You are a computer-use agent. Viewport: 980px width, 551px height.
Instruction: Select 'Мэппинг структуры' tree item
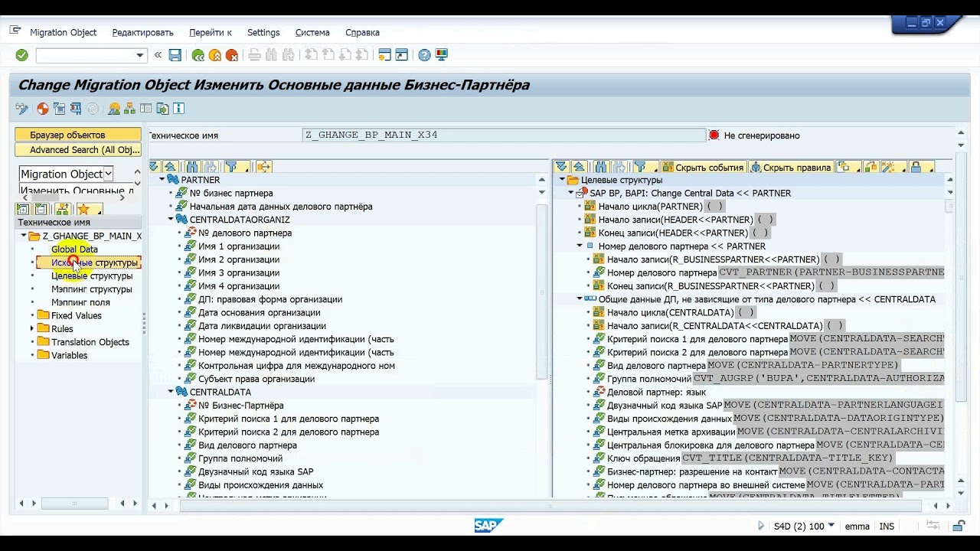point(92,289)
